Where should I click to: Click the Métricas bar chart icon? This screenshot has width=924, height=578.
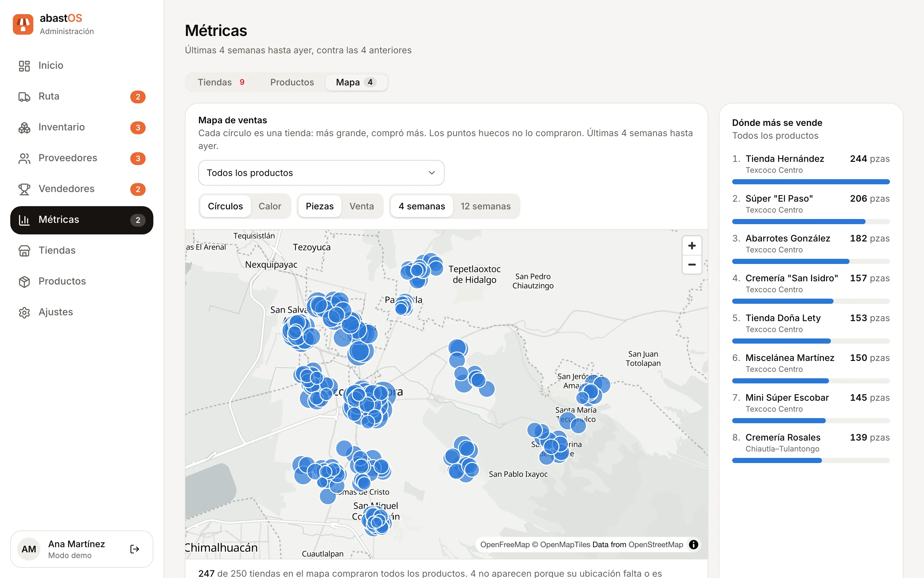(x=24, y=220)
